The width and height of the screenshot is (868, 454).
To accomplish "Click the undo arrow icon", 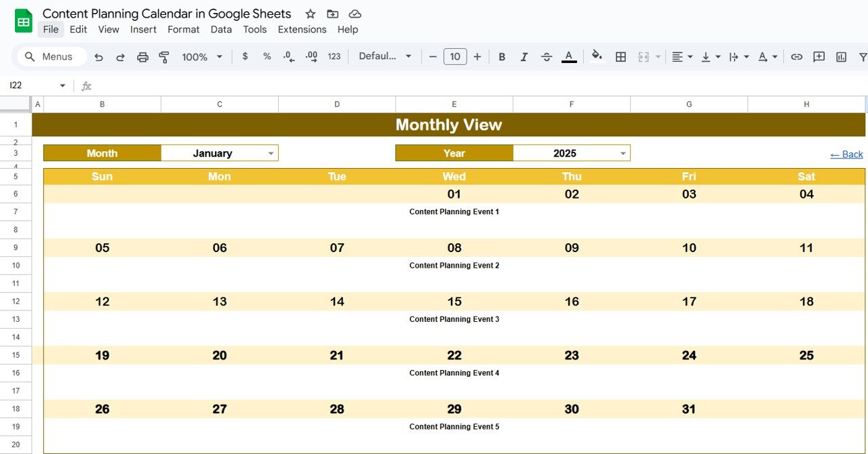I will (x=99, y=57).
